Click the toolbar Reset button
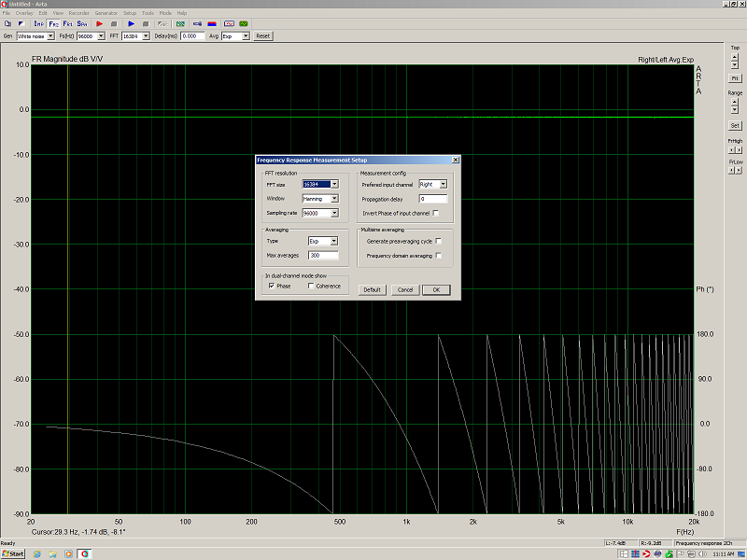 click(x=263, y=36)
